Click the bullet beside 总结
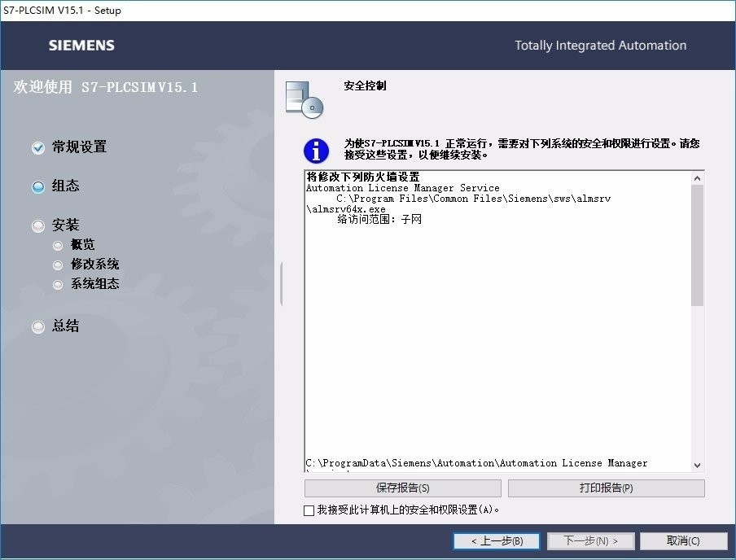The width and height of the screenshot is (736, 560). pyautogui.click(x=38, y=326)
